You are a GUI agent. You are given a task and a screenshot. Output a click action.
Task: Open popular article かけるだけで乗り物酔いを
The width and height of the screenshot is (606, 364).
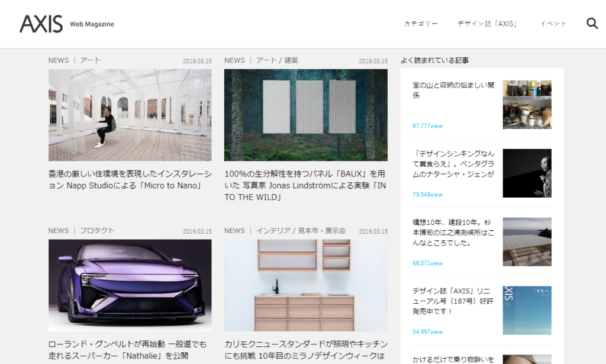click(453, 359)
